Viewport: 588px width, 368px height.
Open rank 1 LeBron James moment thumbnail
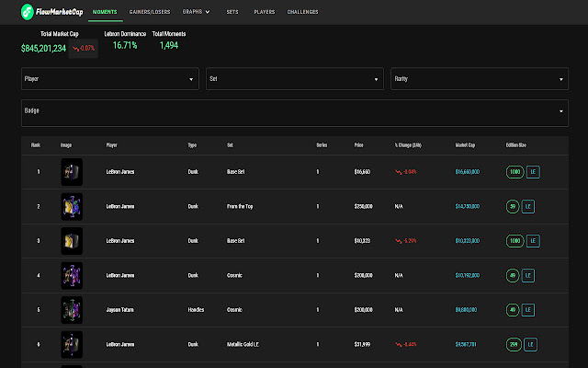click(x=72, y=172)
